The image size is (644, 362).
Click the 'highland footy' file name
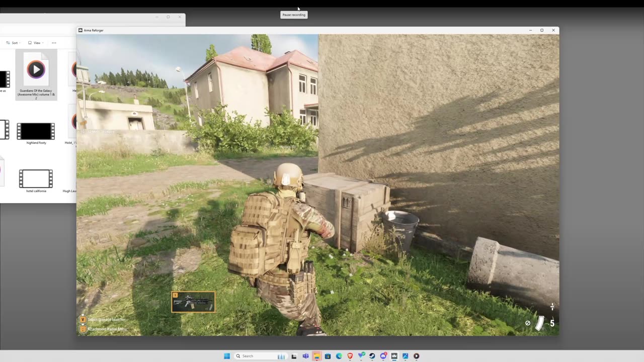point(36,143)
